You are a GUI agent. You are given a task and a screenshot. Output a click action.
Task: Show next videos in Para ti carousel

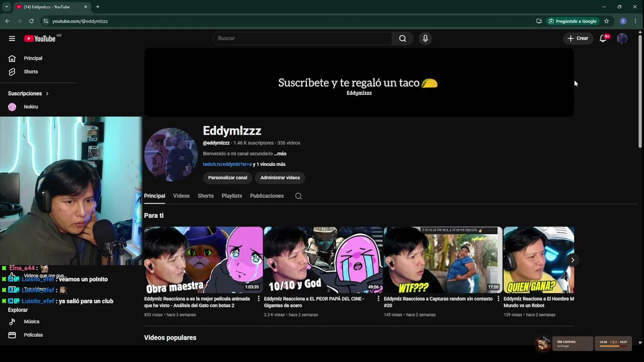(x=572, y=260)
